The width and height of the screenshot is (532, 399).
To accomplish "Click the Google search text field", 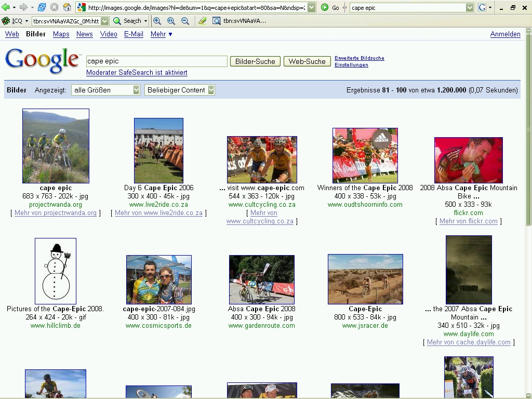I will (156, 61).
